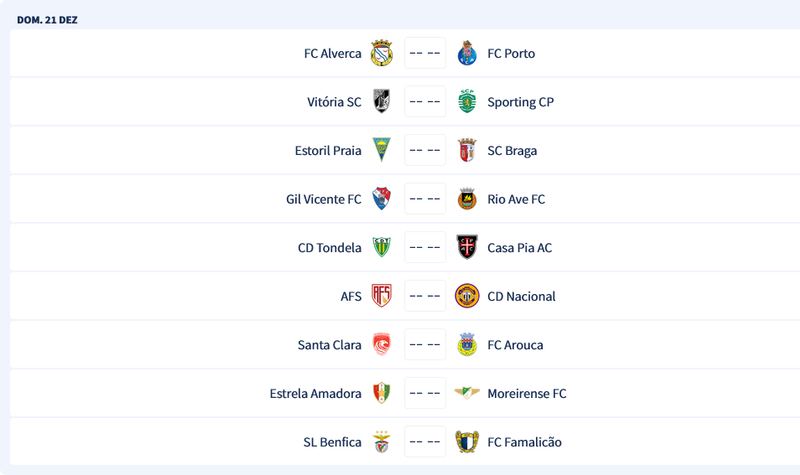Click the Vitória SC club crest
This screenshot has height=475, width=800.
(x=381, y=102)
